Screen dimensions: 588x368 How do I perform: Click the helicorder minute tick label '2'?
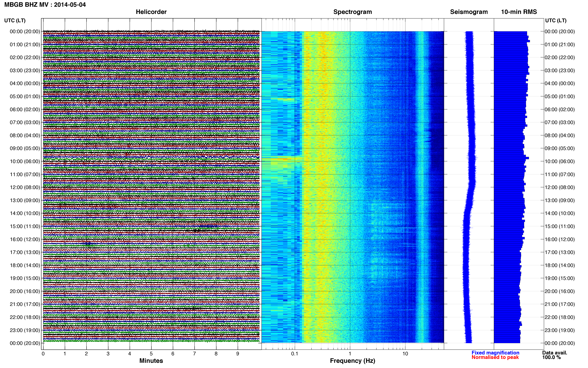coord(86,354)
